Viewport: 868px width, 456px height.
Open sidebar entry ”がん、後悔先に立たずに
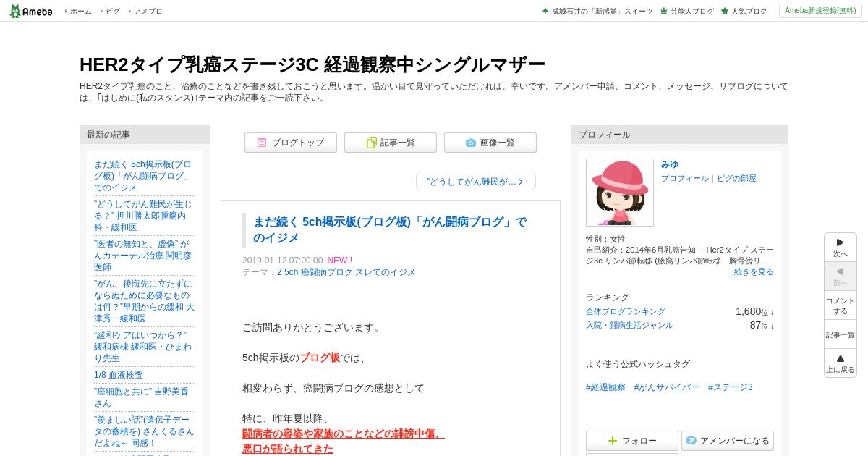point(144,301)
